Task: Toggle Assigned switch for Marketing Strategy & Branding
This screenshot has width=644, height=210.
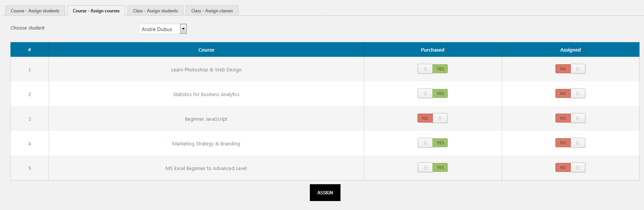Action: coord(570,143)
